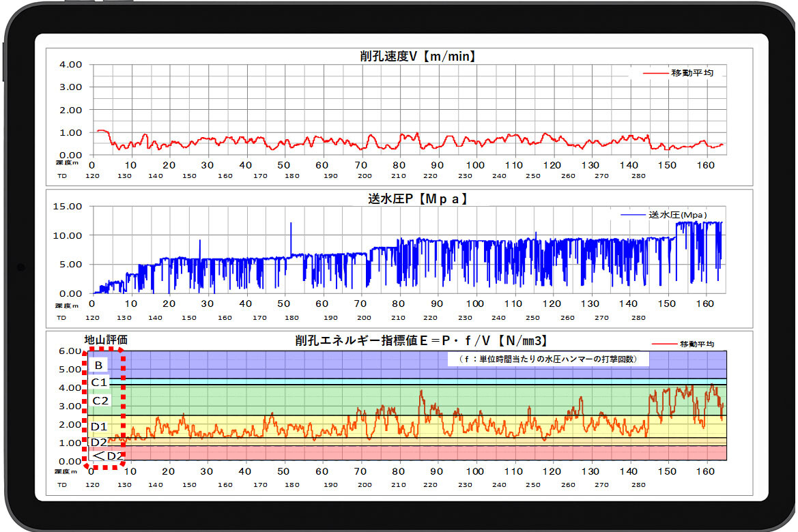This screenshot has height=532, width=798.
Task: Select the C1 rock class label
Action: tap(100, 383)
